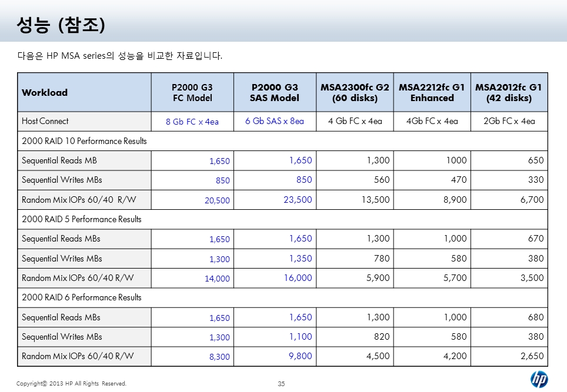Click the '2,650' IOPs value
This screenshot has height=392, width=567.
[532, 356]
